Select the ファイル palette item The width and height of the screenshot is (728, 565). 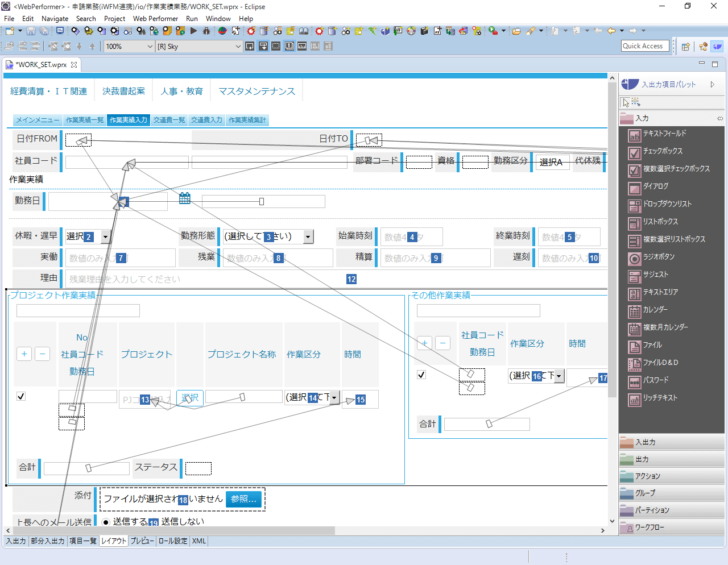[x=671, y=345]
